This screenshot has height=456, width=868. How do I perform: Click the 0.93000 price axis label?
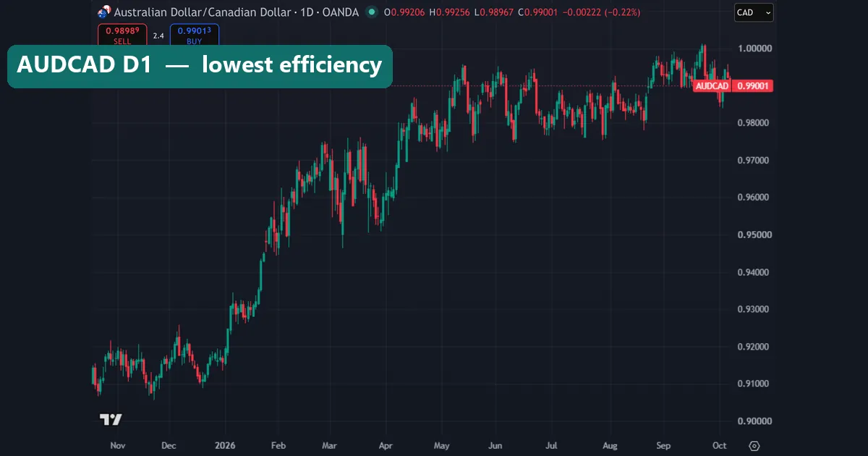[753, 310]
